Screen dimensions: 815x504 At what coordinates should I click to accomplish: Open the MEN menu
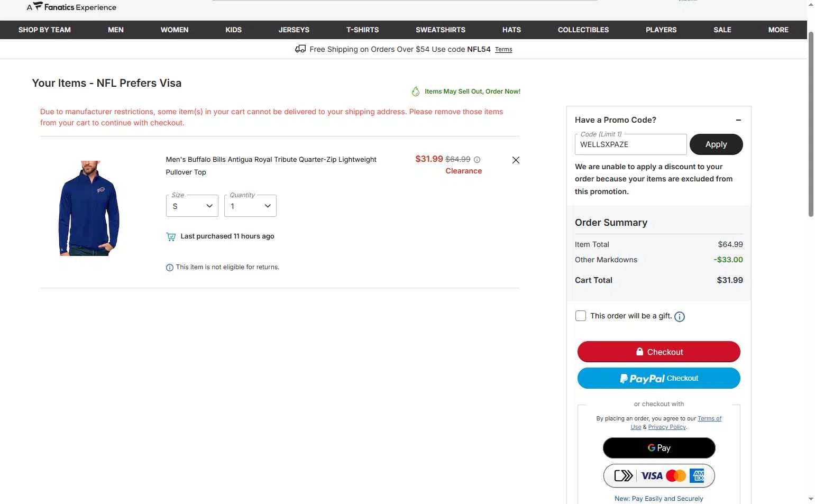pyautogui.click(x=116, y=30)
